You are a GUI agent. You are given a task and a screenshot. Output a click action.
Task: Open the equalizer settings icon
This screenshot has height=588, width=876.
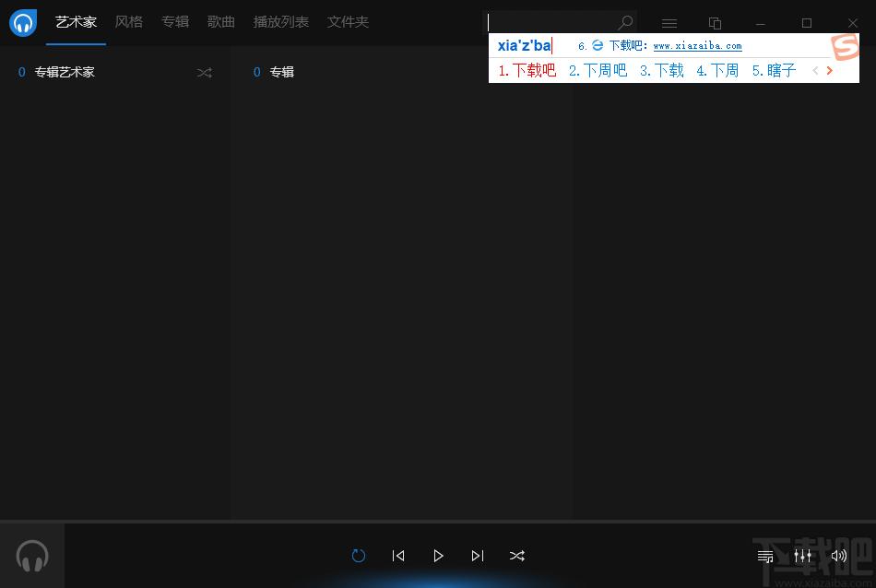(802, 556)
